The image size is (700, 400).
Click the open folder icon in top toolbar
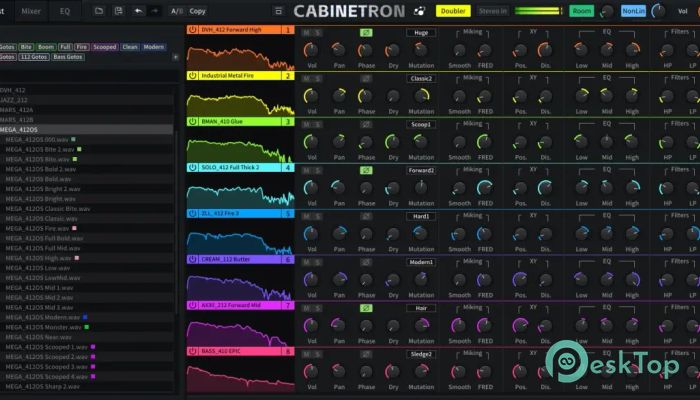99,11
